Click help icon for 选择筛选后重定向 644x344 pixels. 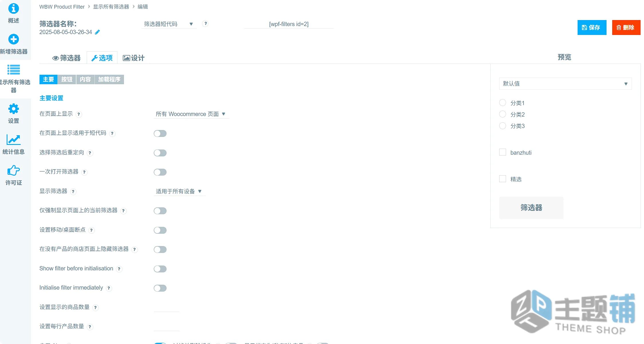click(x=90, y=153)
